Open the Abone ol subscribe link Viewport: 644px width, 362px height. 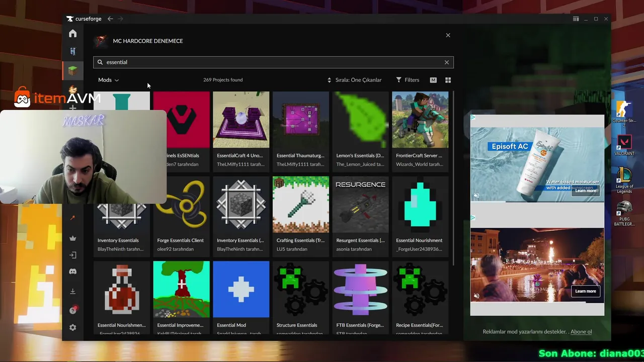(581, 332)
